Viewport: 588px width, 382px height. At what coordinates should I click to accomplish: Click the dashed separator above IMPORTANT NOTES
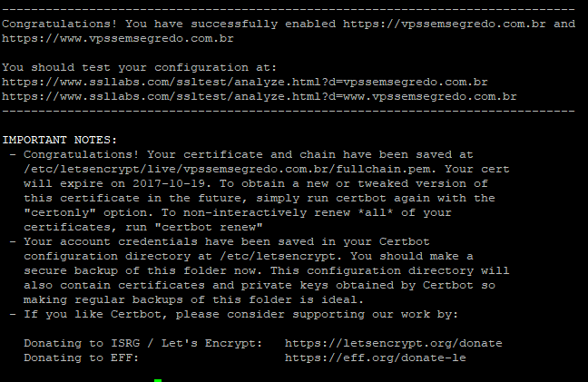click(x=289, y=112)
